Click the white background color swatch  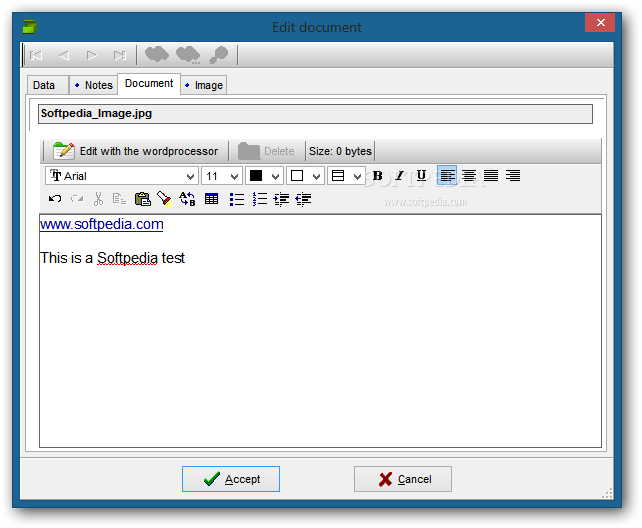[x=297, y=176]
